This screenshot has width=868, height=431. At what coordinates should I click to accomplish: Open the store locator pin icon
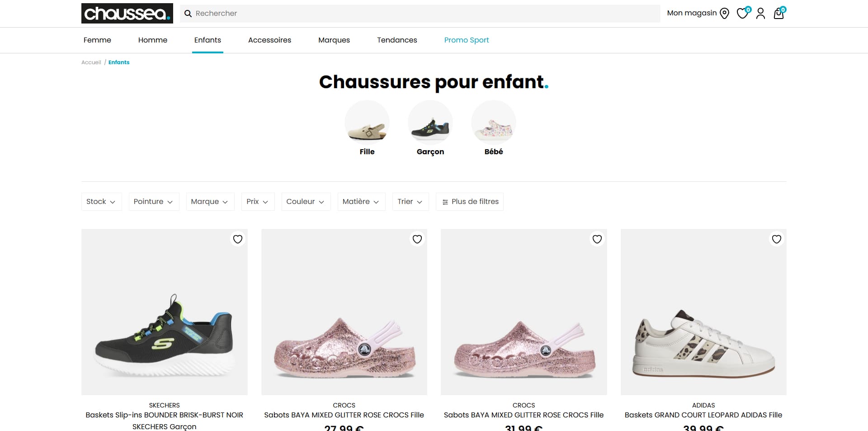pos(724,14)
